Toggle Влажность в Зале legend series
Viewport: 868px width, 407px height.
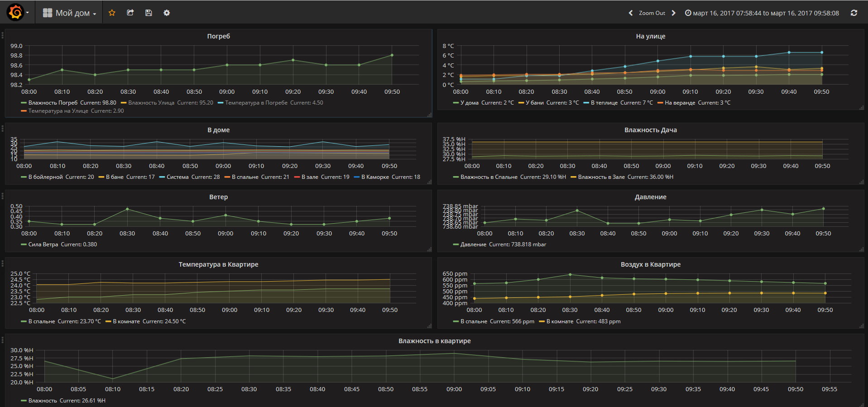tap(601, 177)
